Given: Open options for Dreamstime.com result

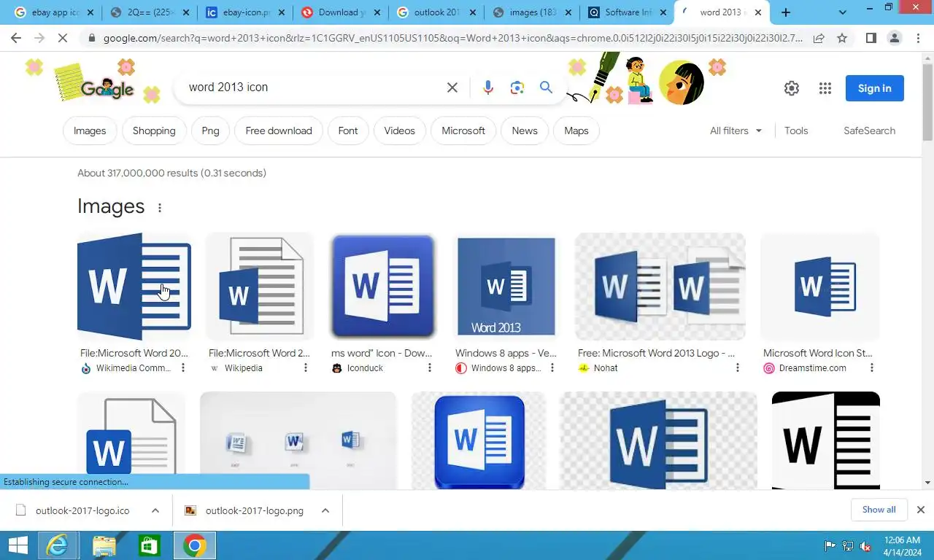Looking at the screenshot, I should [872, 368].
